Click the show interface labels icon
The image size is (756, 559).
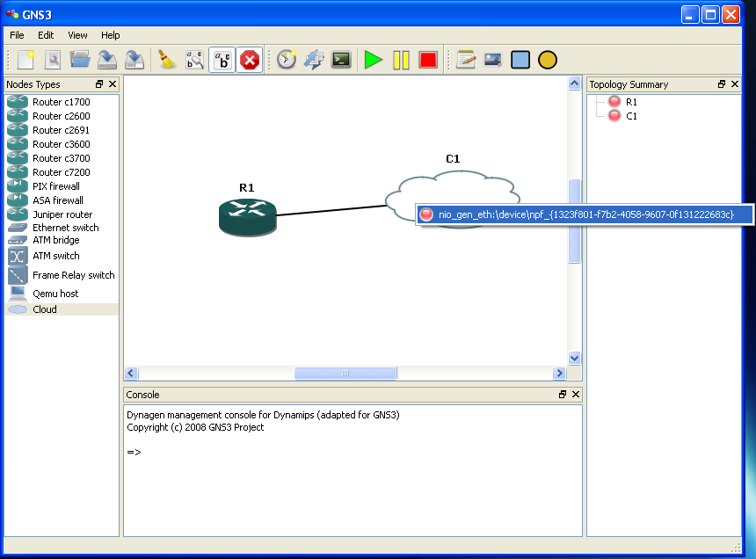pos(195,61)
